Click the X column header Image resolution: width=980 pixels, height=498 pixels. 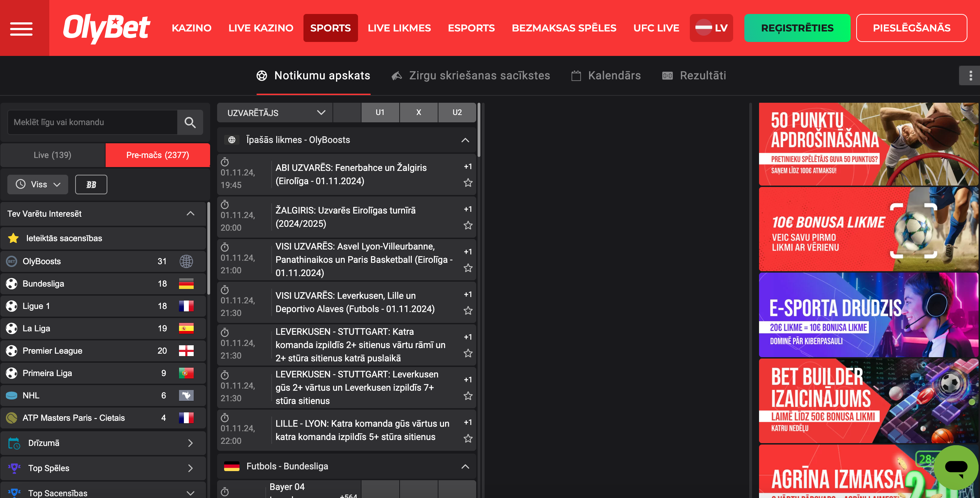tap(419, 113)
